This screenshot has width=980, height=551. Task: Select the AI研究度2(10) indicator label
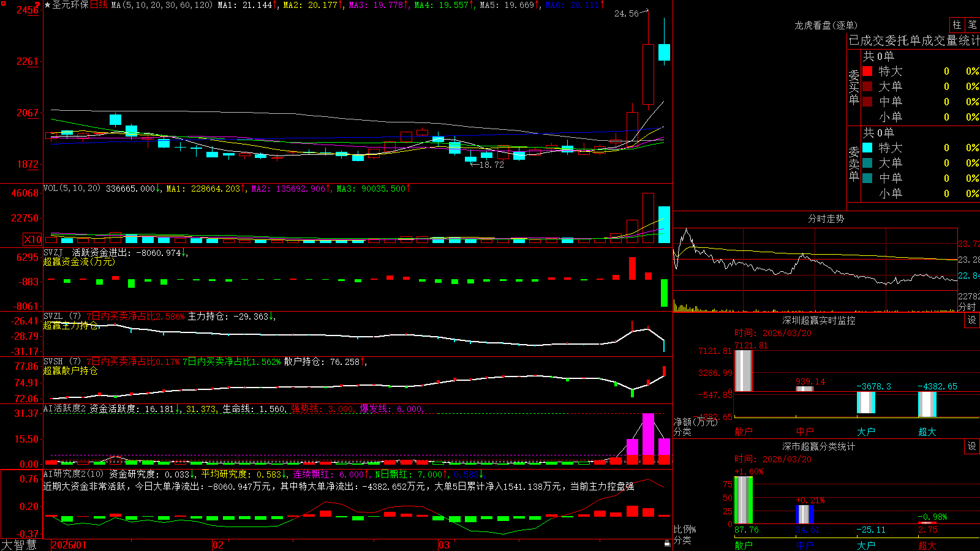tap(73, 474)
